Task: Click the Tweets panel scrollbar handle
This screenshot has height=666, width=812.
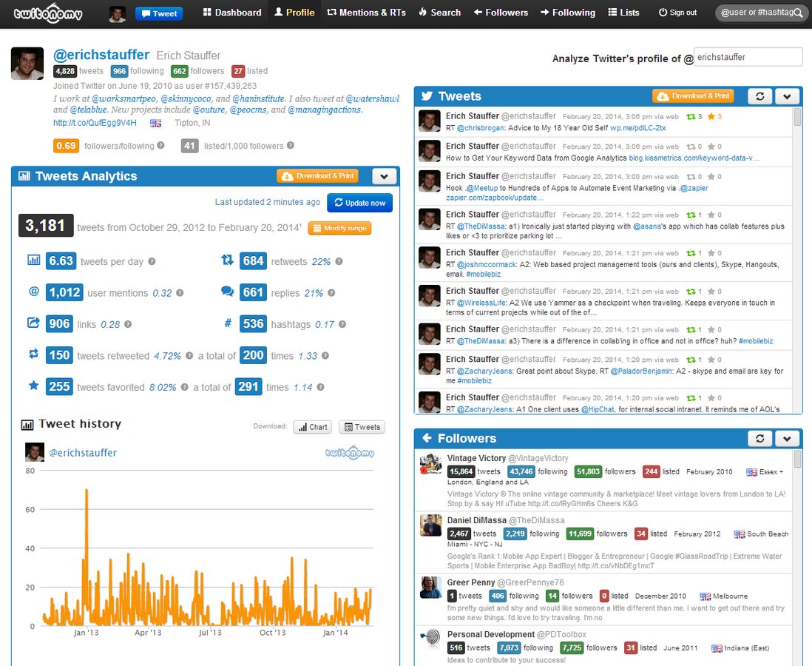Action: (797, 117)
